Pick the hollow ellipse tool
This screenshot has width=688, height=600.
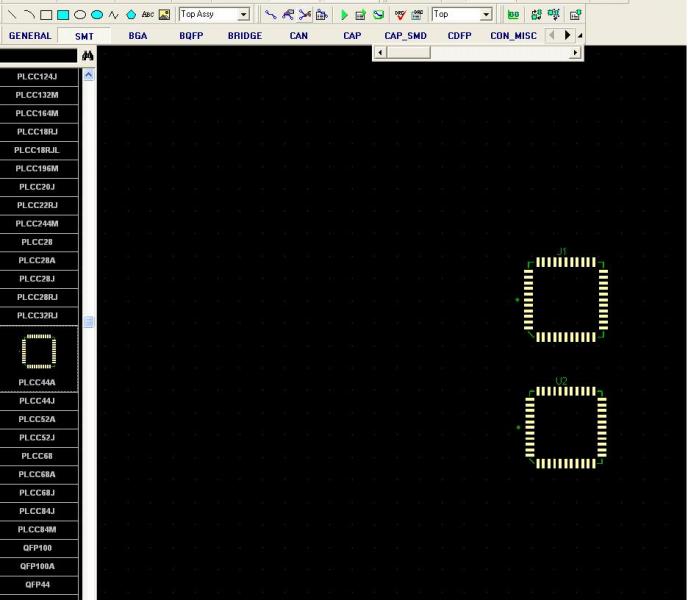click(80, 15)
